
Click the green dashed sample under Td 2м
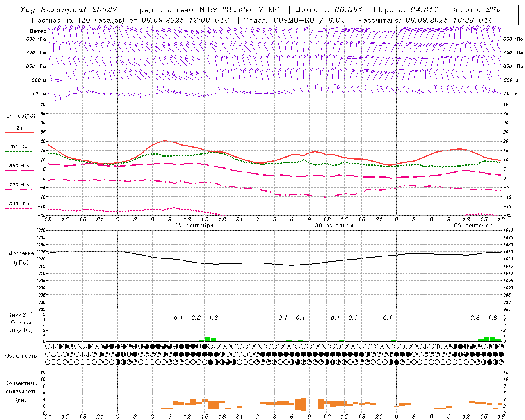[x=18, y=152]
